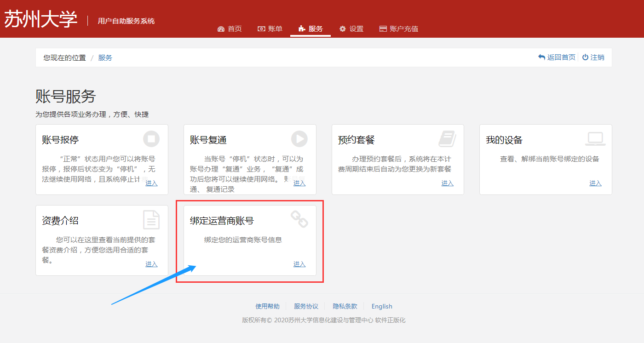This screenshot has width=644, height=343.
Task: Open the 使用帮助 footer link
Action: coord(267,306)
